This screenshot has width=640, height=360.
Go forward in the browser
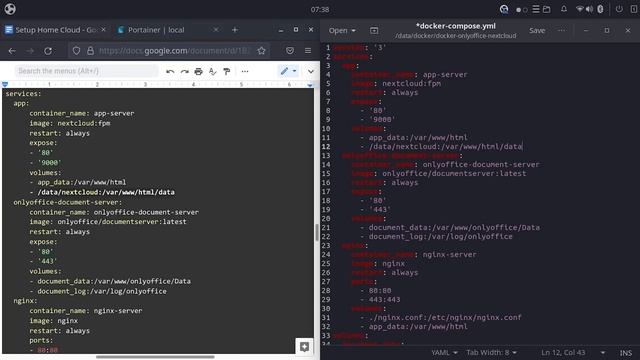point(30,51)
